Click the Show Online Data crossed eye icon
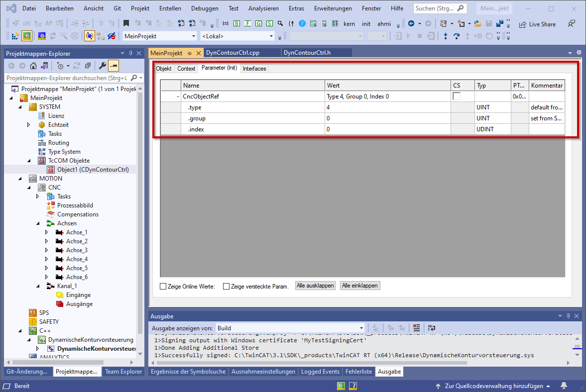The height and width of the screenshot is (392, 586). (112, 36)
